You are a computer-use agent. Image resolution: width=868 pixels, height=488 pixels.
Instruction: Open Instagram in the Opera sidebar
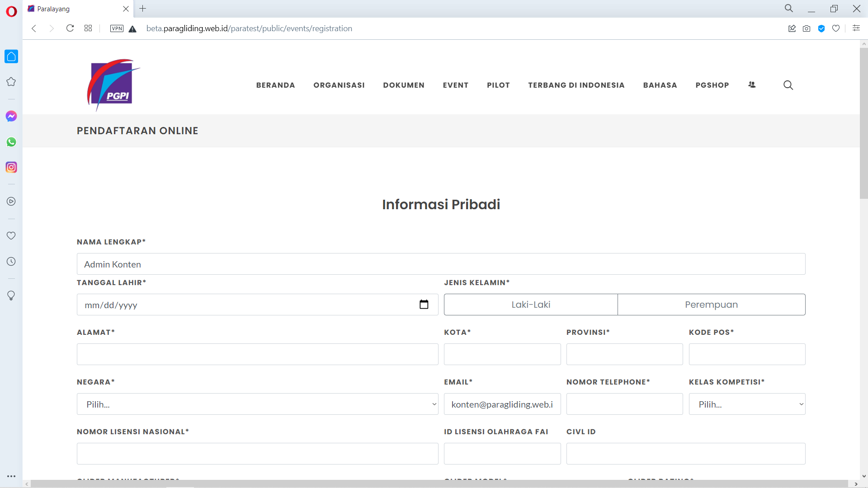tap(11, 167)
